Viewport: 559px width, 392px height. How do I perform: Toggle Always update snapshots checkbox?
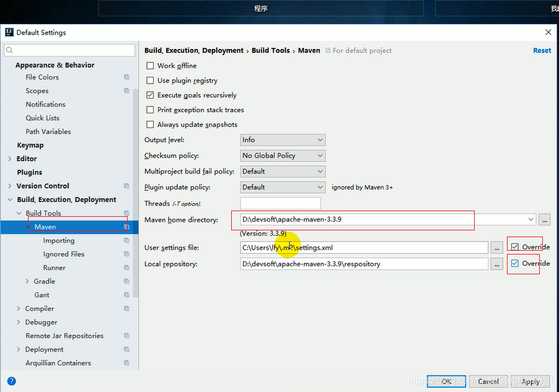(x=150, y=124)
